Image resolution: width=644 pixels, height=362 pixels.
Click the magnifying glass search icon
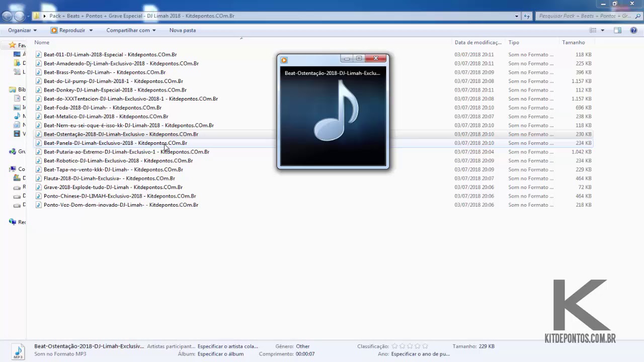(x=637, y=16)
